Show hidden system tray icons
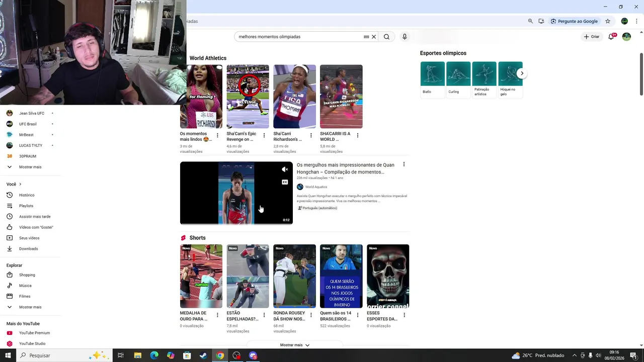 (575, 355)
